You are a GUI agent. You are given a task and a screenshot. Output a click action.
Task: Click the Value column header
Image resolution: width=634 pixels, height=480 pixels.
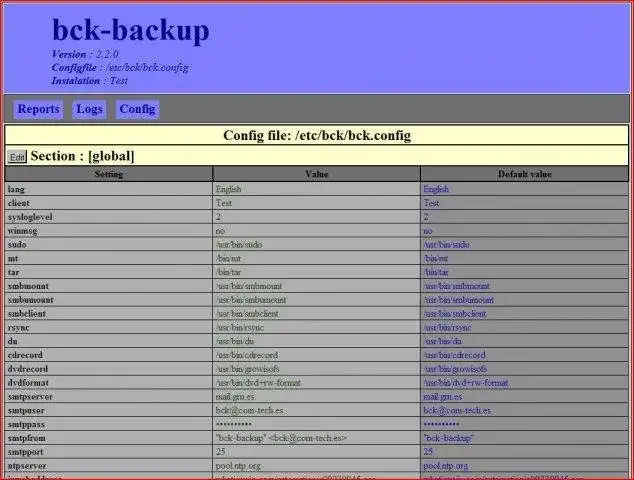[317, 174]
